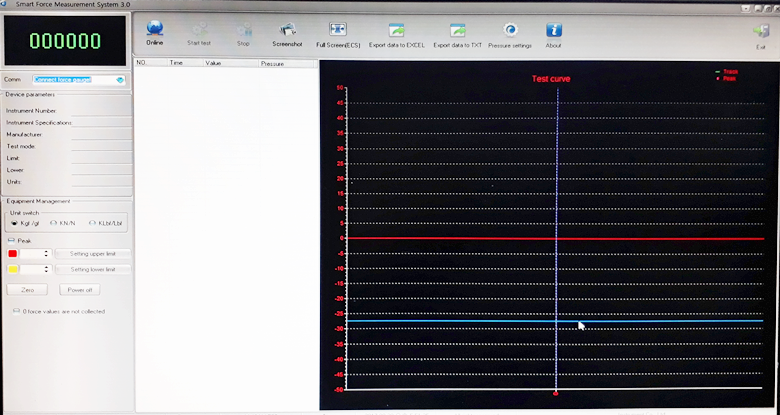780x415 pixels.
Task: Click the Setting upper limit button
Action: [x=93, y=254]
